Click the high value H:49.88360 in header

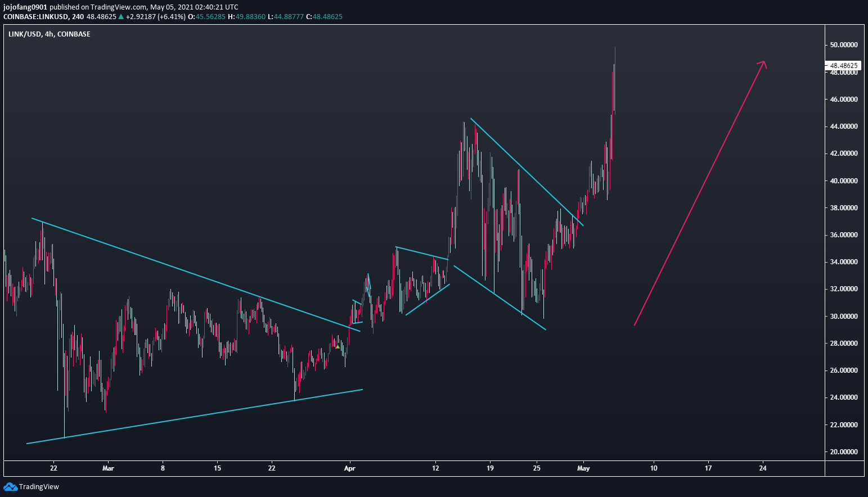[x=246, y=17]
